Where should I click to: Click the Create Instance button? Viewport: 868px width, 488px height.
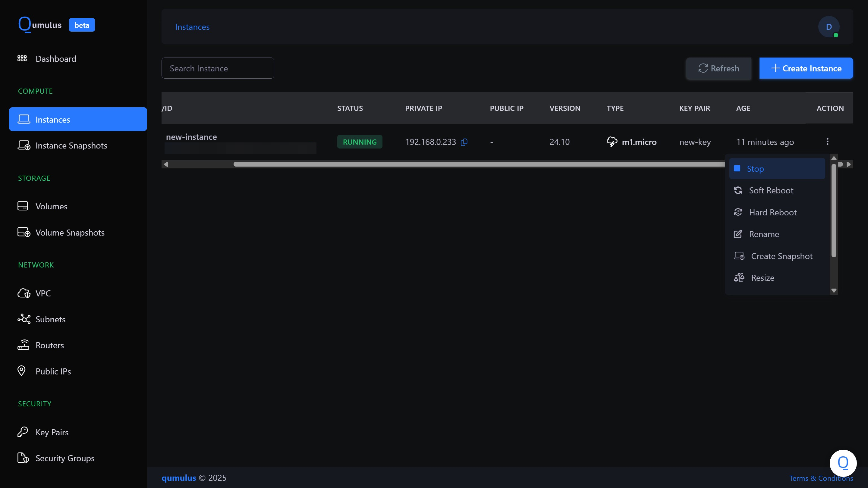[x=806, y=68]
